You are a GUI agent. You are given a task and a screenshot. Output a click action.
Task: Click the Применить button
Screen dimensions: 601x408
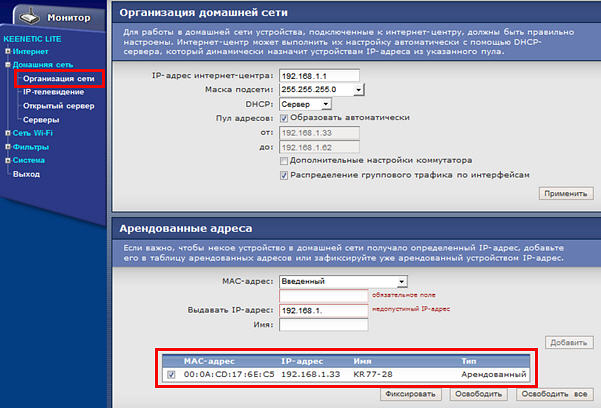pyautogui.click(x=565, y=192)
